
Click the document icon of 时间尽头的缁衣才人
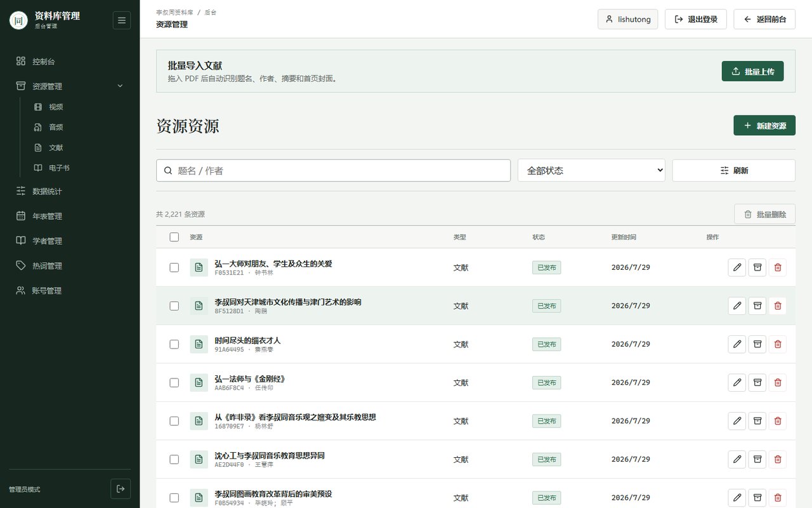click(x=199, y=344)
